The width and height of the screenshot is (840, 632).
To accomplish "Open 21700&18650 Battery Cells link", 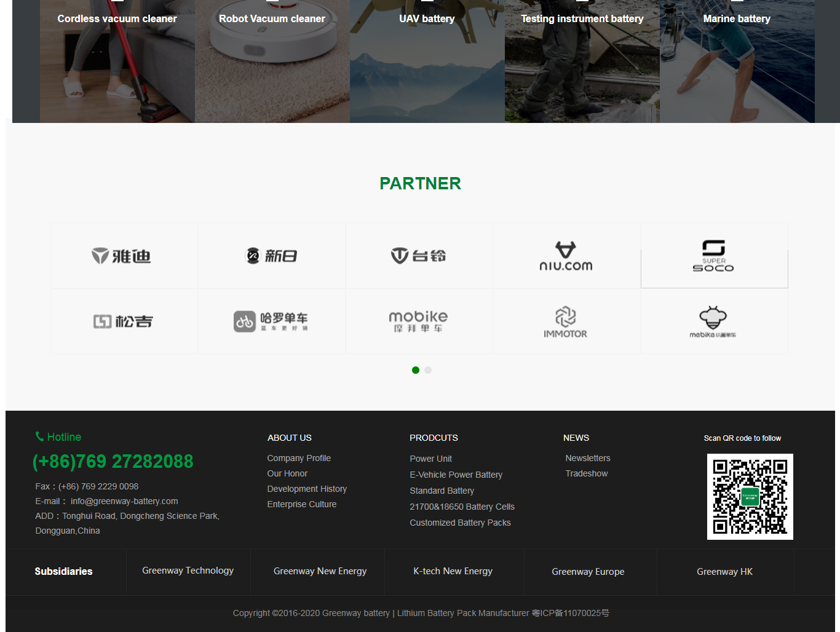I will point(462,507).
